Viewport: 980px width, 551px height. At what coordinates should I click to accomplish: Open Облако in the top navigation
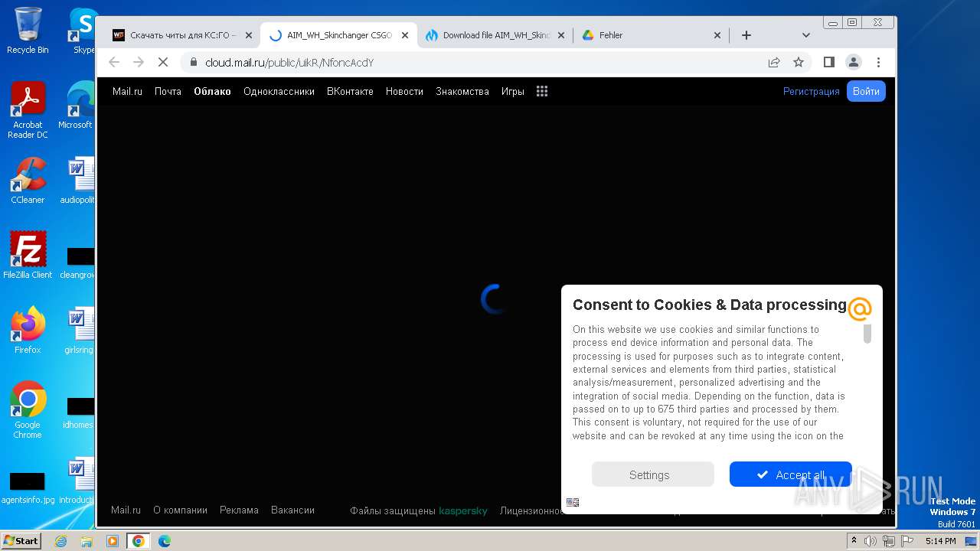pos(212,91)
